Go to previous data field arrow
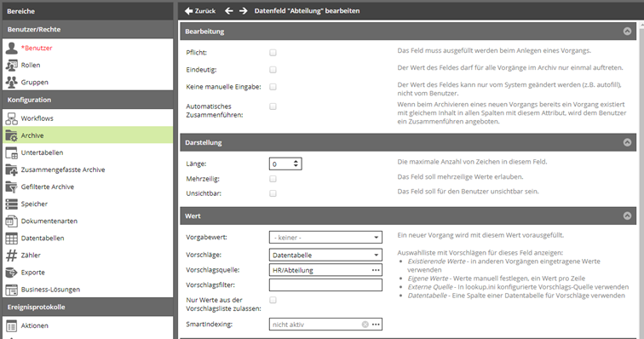 (229, 11)
